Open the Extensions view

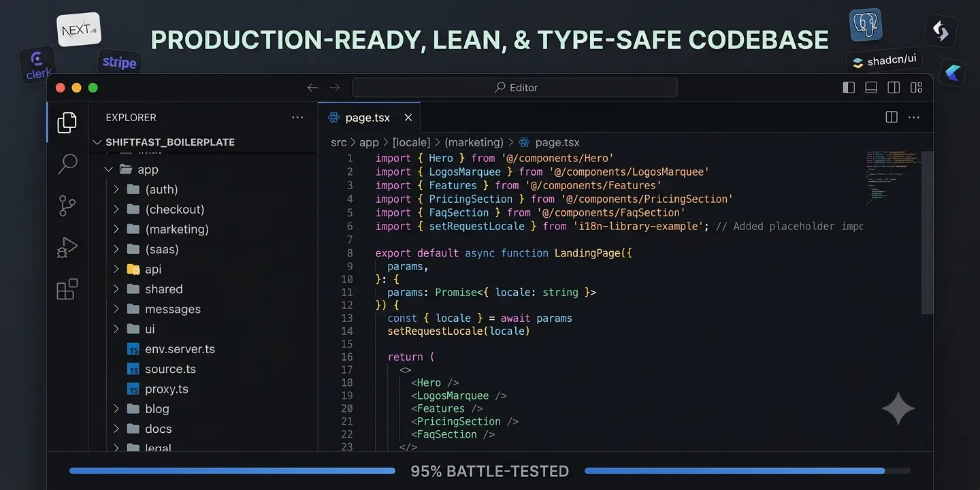pyautogui.click(x=67, y=289)
